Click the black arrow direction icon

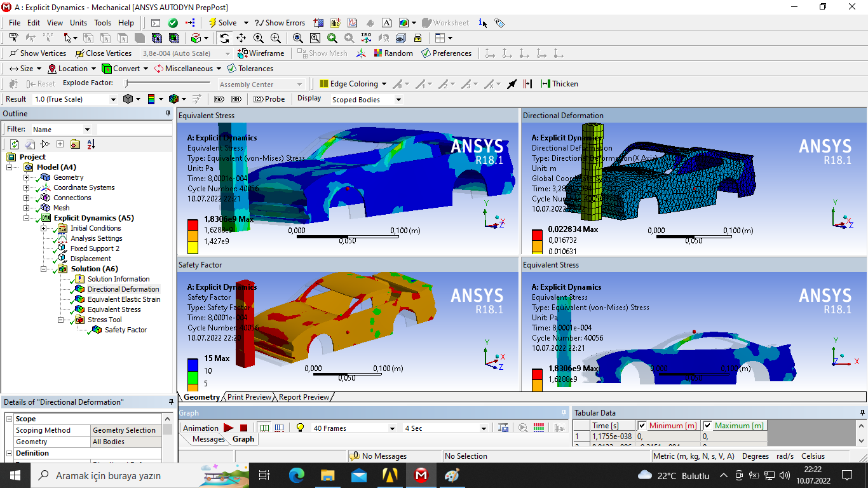(512, 84)
